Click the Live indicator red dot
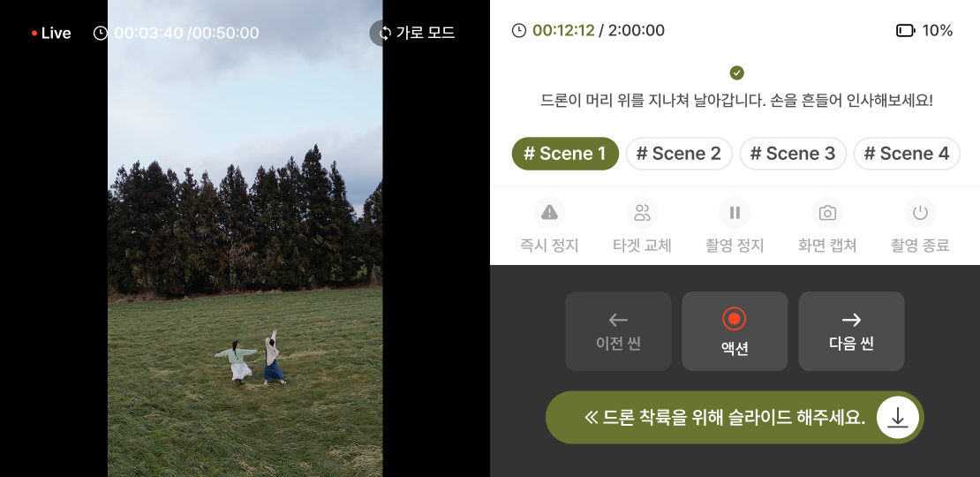The width and height of the screenshot is (980, 477). pyautogui.click(x=34, y=34)
